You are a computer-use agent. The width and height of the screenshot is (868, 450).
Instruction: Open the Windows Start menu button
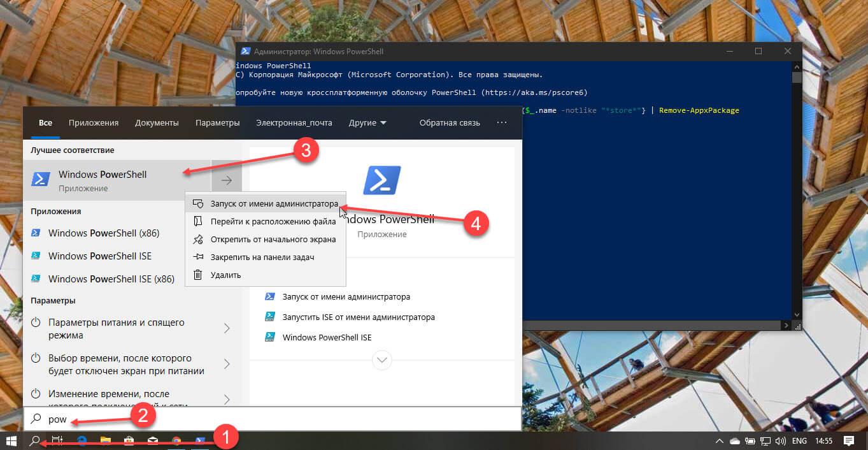point(11,440)
